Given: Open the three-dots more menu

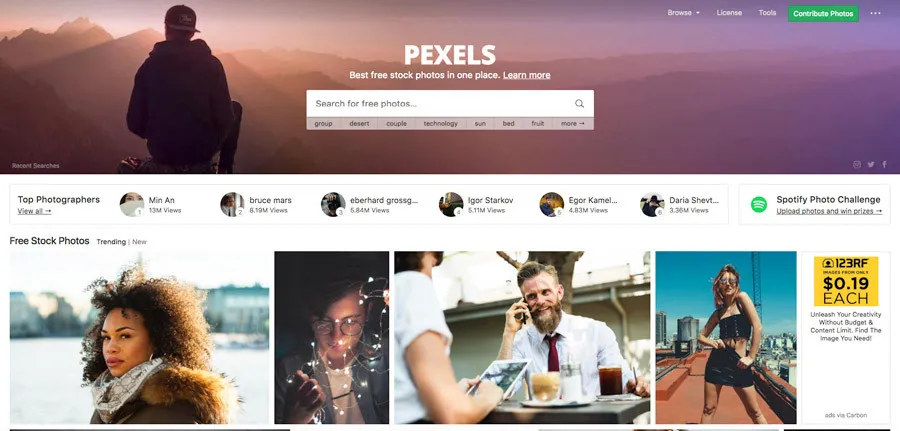Looking at the screenshot, I should pyautogui.click(x=875, y=13).
